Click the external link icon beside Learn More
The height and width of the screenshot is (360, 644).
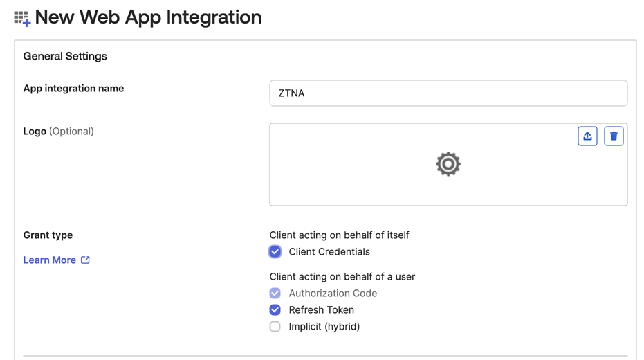coord(85,260)
